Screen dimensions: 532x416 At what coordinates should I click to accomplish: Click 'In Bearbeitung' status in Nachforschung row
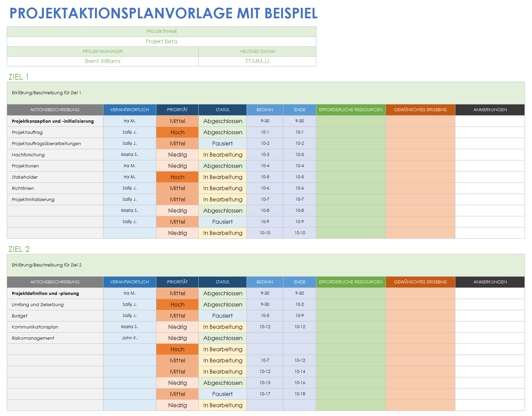click(222, 155)
